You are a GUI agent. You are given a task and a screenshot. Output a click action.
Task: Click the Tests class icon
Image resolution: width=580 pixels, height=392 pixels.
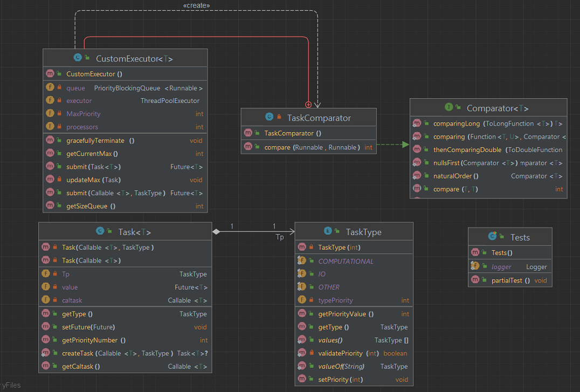[492, 236]
